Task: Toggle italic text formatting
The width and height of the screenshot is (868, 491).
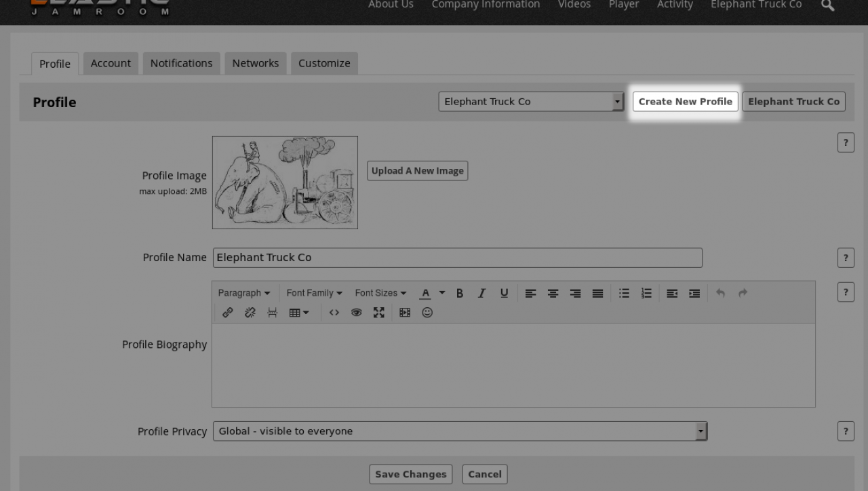Action: (481, 293)
